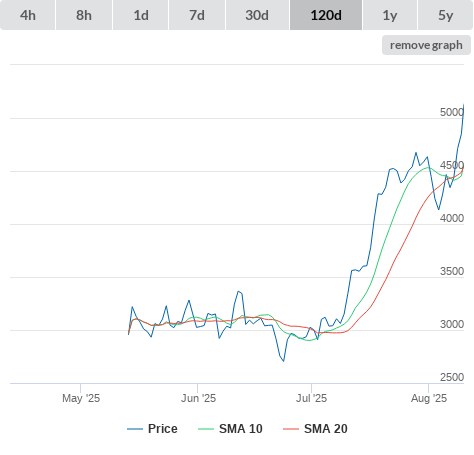Click the remove graph button
The height and width of the screenshot is (455, 474).
[426, 45]
